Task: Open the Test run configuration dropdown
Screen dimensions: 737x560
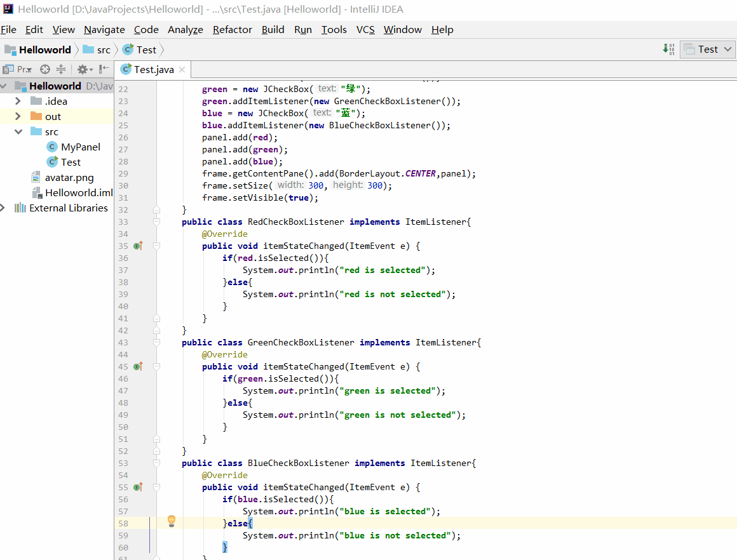Action: point(707,50)
